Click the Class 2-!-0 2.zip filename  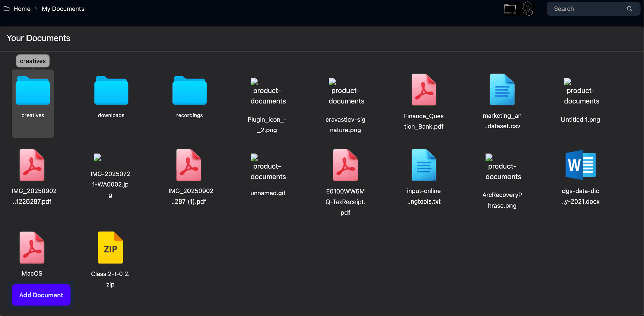point(110,279)
